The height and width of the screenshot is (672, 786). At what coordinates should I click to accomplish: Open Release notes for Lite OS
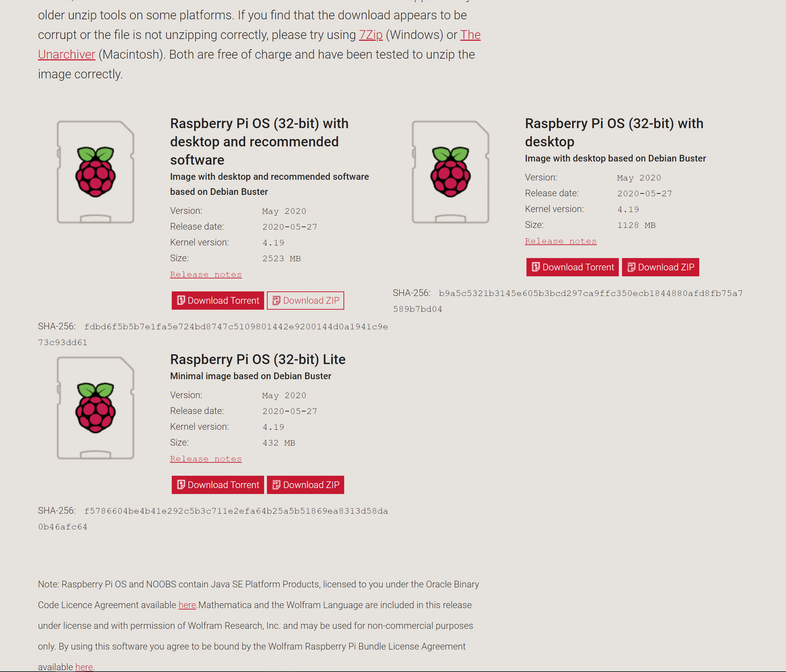pos(206,459)
